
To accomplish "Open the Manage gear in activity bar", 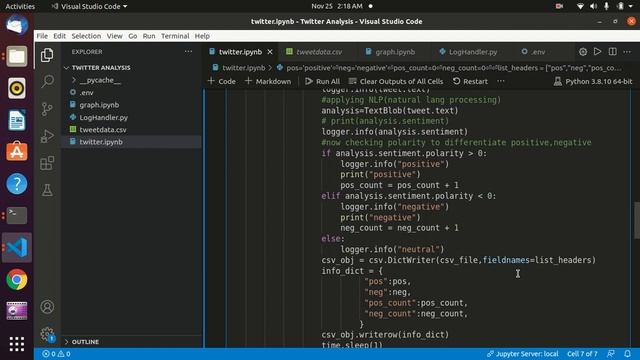I will coord(47,334).
